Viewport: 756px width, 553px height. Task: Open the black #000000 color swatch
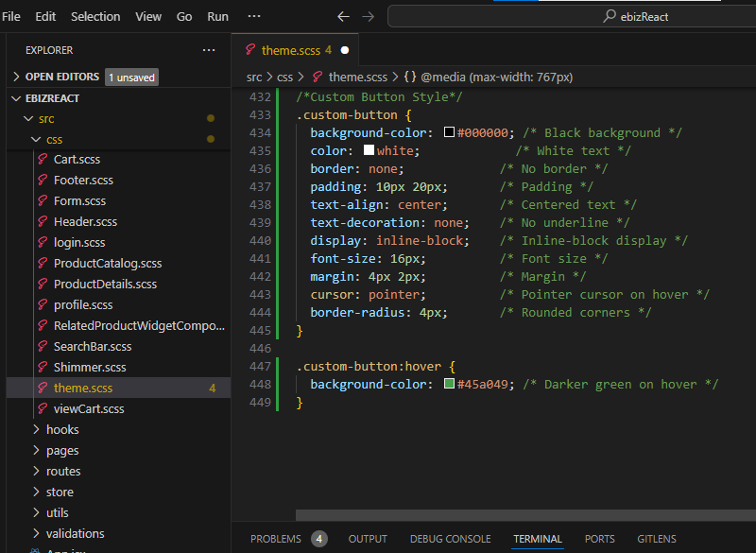click(449, 132)
